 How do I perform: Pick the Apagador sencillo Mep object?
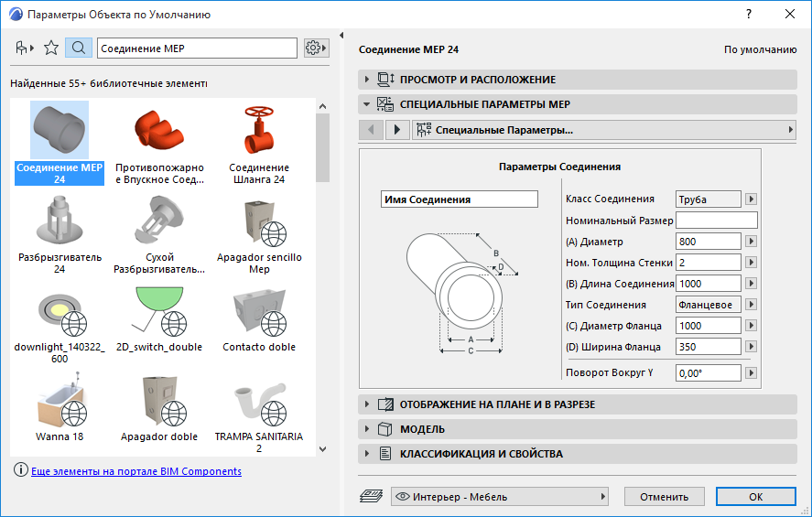[x=259, y=234]
